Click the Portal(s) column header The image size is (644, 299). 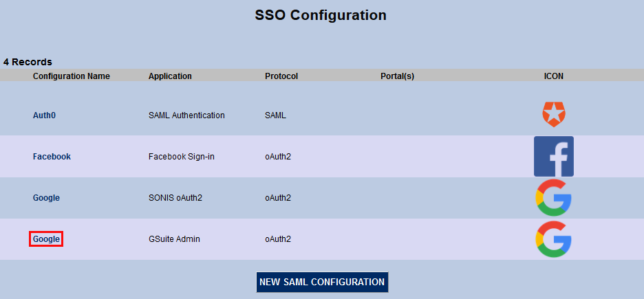[397, 76]
